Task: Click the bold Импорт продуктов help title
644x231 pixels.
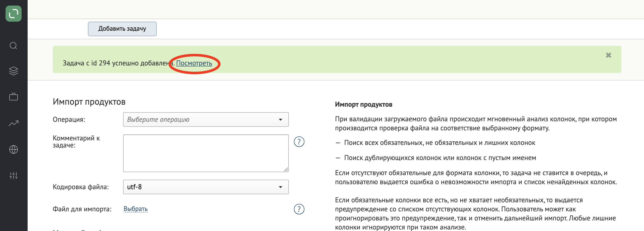Action: [363, 104]
